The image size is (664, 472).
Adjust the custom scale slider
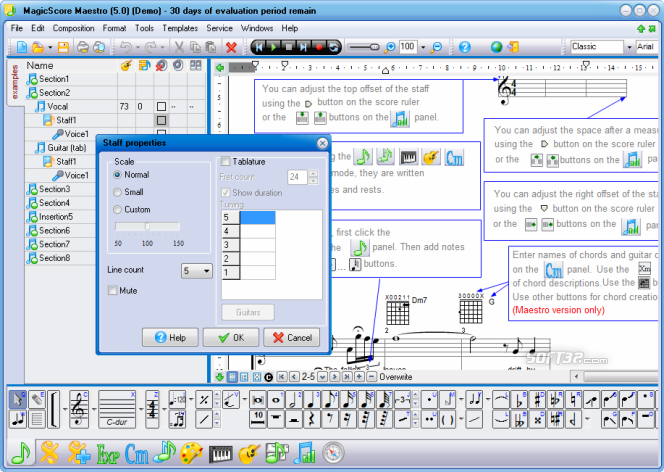tap(147, 227)
